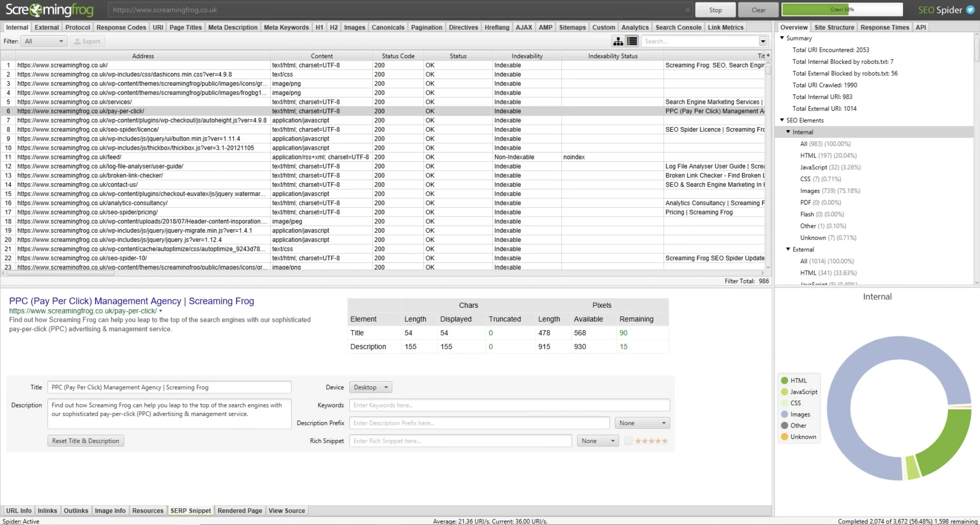980x525 pixels.
Task: Select Internal HTML (197) filter
Action: pyautogui.click(x=828, y=155)
